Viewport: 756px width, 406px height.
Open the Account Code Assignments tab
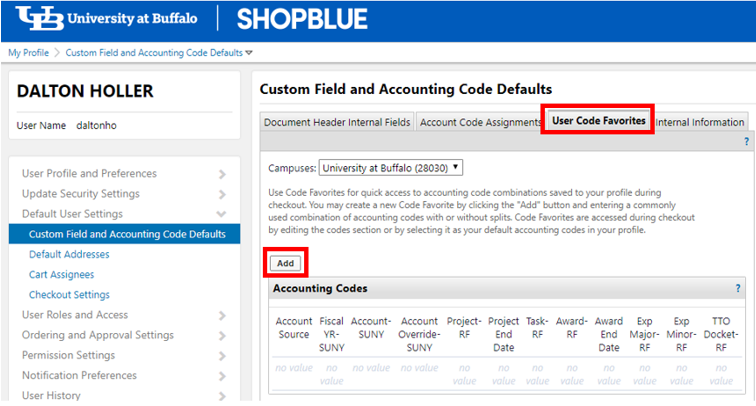[x=479, y=122]
